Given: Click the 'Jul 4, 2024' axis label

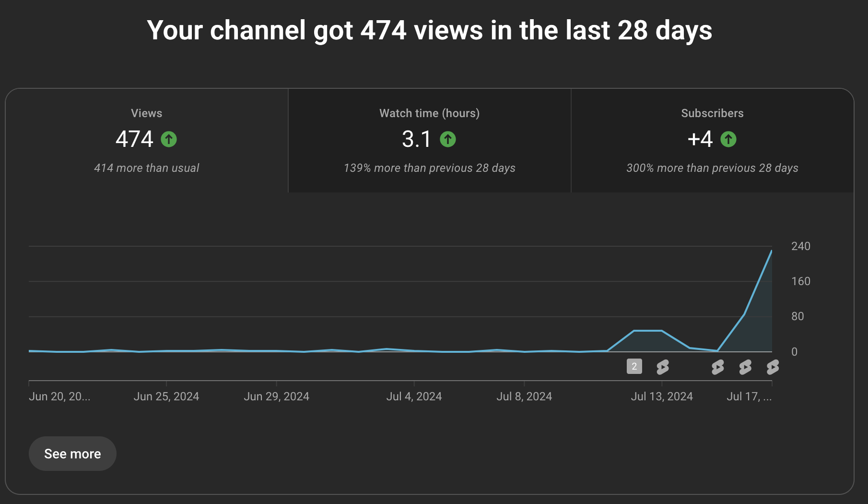Looking at the screenshot, I should pyautogui.click(x=414, y=396).
